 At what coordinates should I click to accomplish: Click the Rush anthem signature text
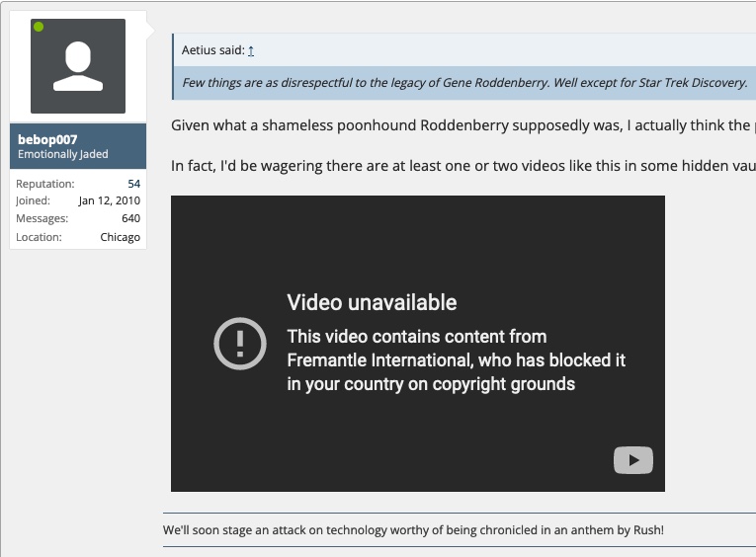tap(413, 530)
